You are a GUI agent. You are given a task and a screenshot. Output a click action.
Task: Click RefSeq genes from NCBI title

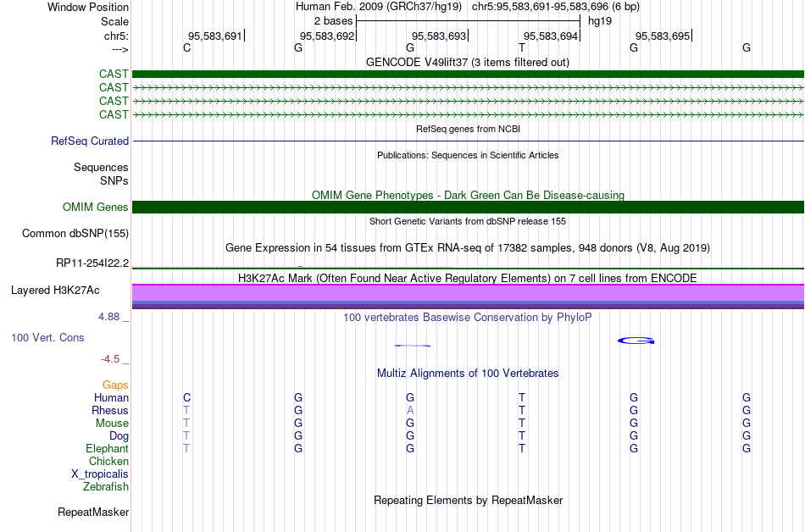point(468,129)
